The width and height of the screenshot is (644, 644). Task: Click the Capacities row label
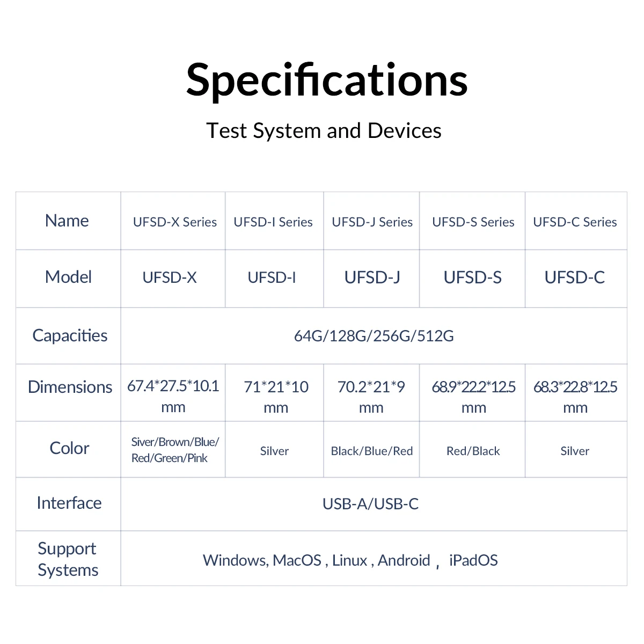[x=70, y=335]
